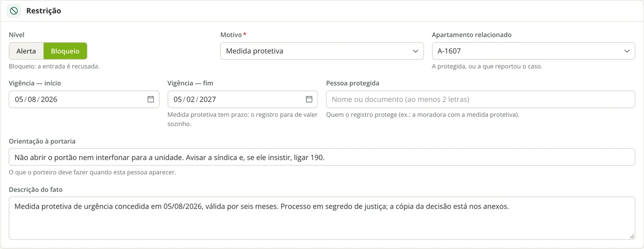The image size is (644, 249).
Task: Click the year 2026 in Vigência início
Action: click(49, 99)
